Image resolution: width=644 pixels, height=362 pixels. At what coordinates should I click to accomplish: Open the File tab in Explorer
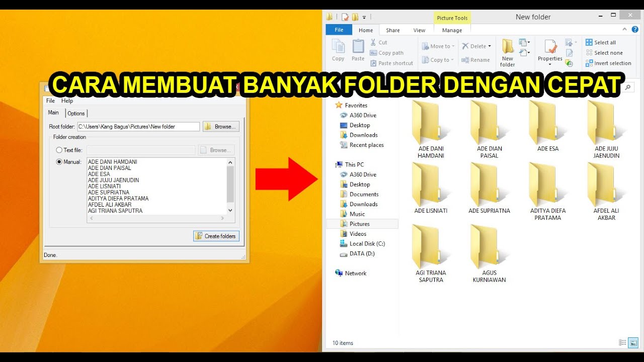339,30
